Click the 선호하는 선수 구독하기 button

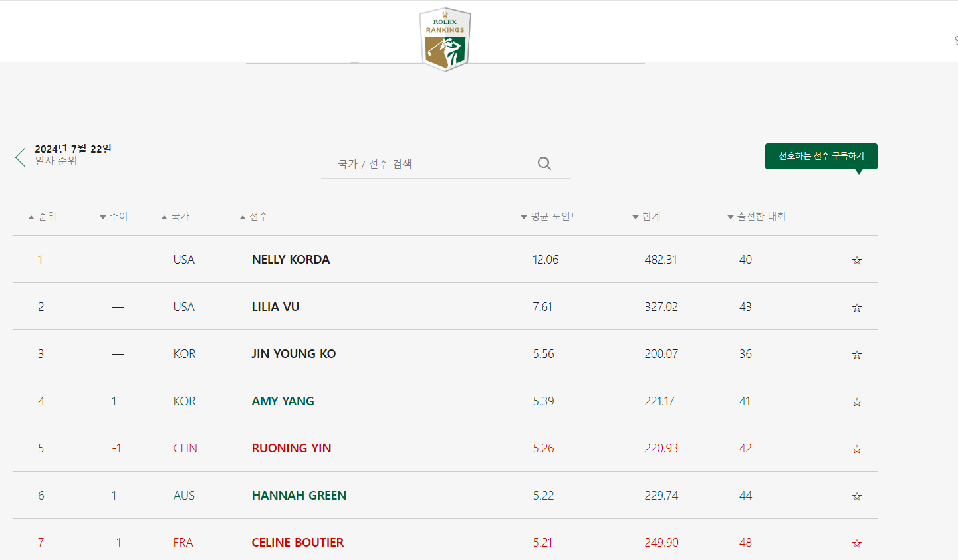821,156
